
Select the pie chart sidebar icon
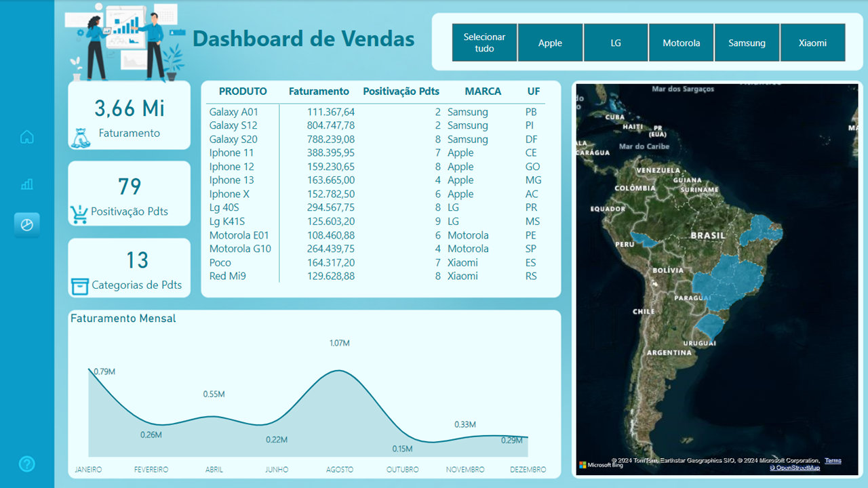tap(27, 224)
